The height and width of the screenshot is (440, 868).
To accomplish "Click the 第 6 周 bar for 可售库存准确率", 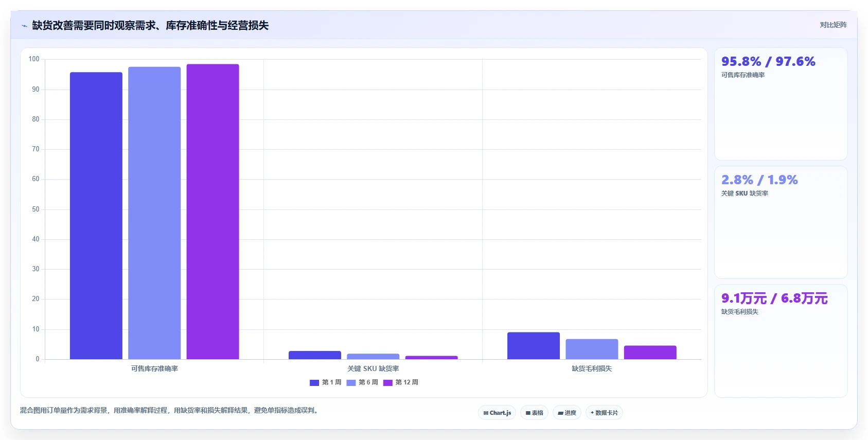I will (154, 213).
